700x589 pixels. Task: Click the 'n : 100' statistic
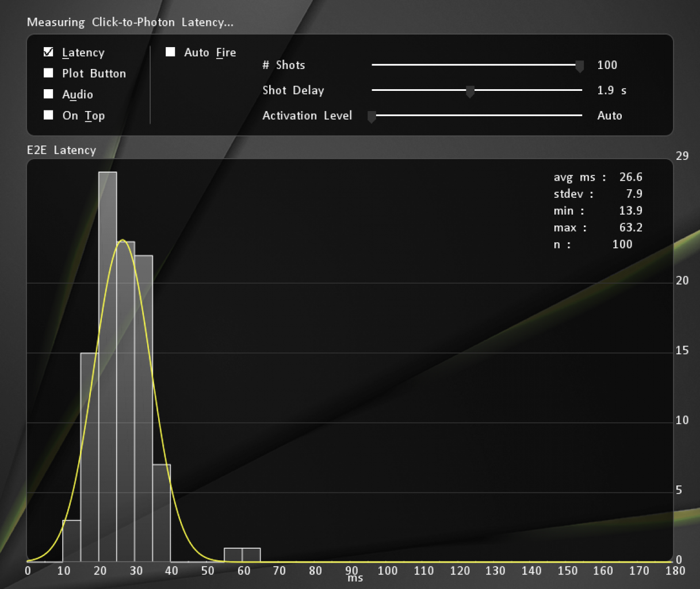tap(593, 244)
